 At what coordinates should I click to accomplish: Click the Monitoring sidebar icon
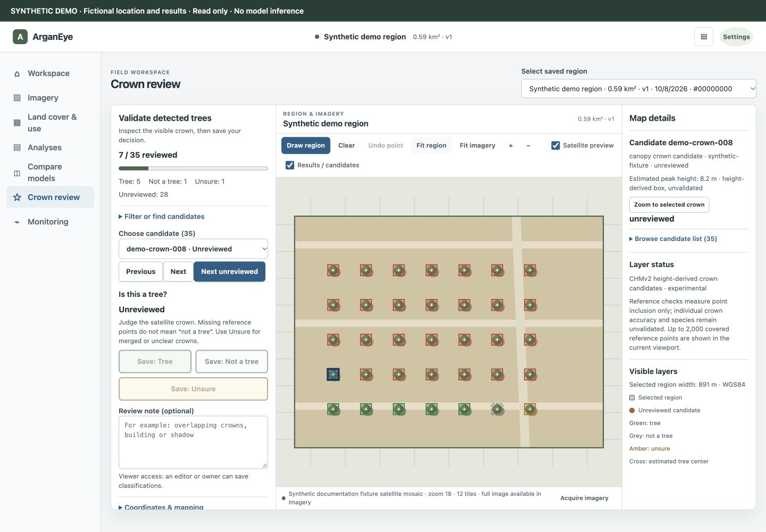pos(17,222)
